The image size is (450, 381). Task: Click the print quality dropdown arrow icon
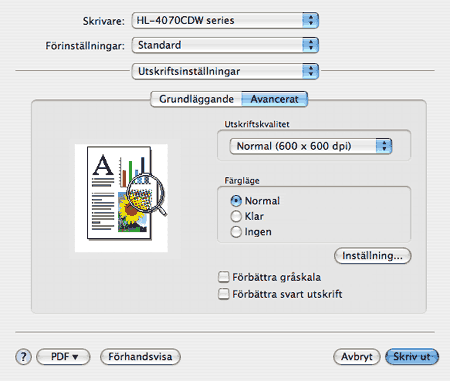coord(384,146)
